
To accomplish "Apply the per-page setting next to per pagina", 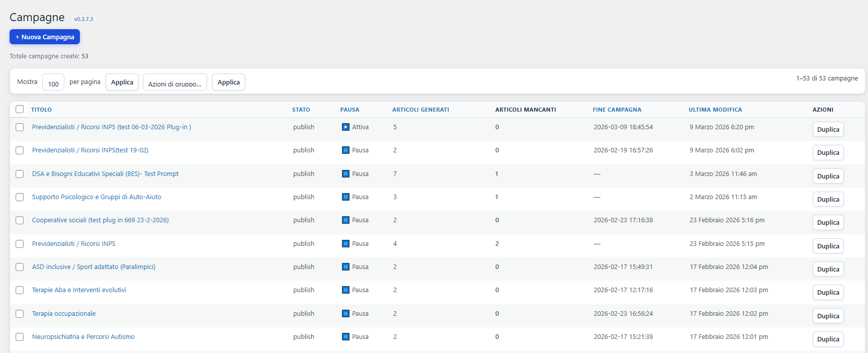I will tap(122, 82).
